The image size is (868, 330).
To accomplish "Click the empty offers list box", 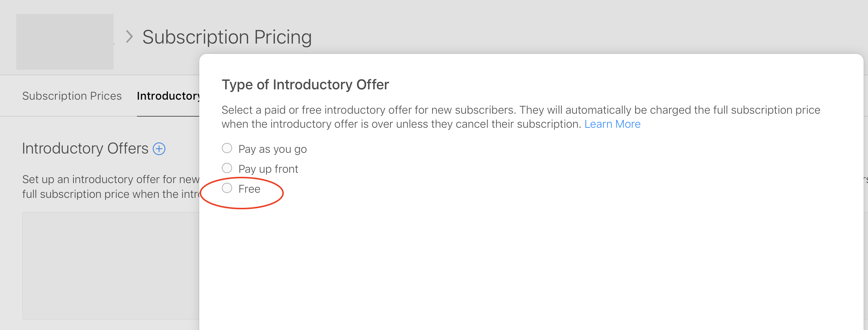I will pos(111,266).
